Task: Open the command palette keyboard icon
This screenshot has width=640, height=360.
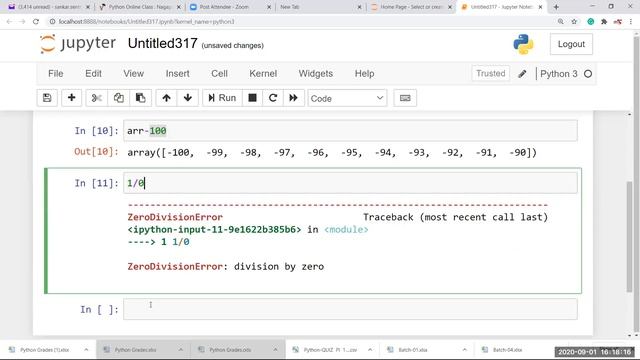Action: 405,98
